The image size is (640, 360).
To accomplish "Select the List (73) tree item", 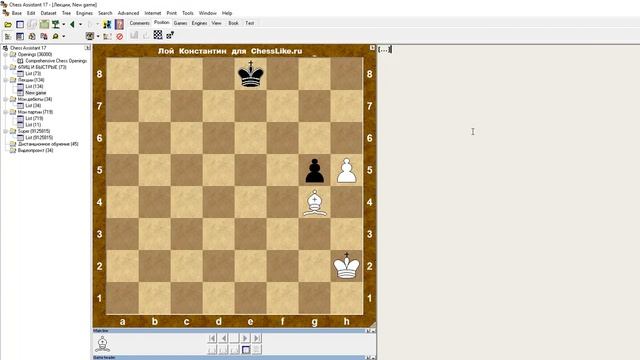I will (x=33, y=73).
